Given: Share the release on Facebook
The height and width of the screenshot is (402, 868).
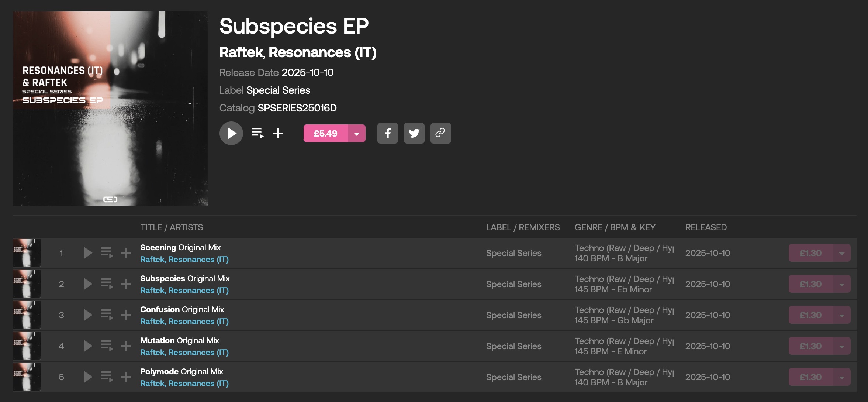Looking at the screenshot, I should (387, 133).
